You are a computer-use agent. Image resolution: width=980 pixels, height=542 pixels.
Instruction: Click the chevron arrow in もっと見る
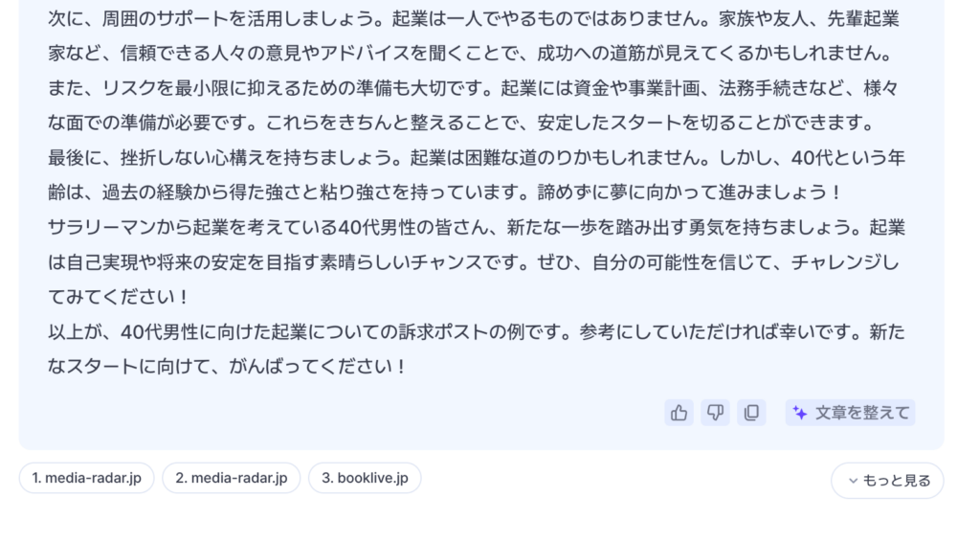pyautogui.click(x=853, y=481)
